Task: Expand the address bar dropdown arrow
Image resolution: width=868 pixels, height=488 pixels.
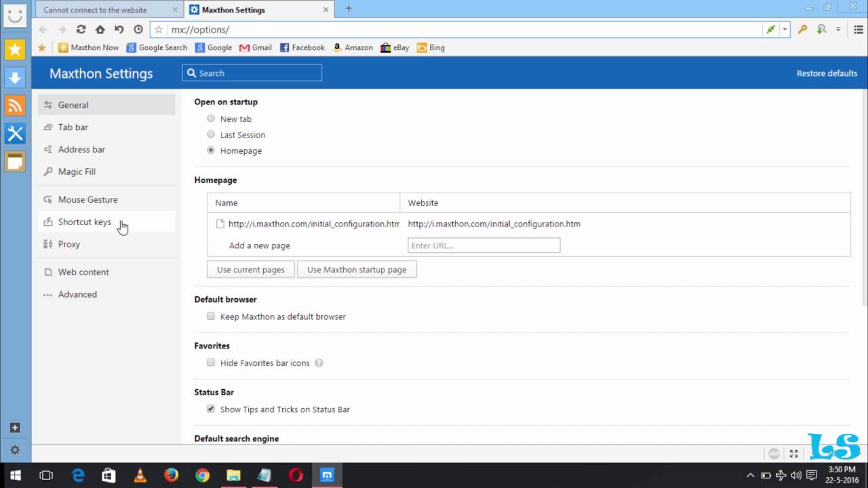Action: coord(785,29)
